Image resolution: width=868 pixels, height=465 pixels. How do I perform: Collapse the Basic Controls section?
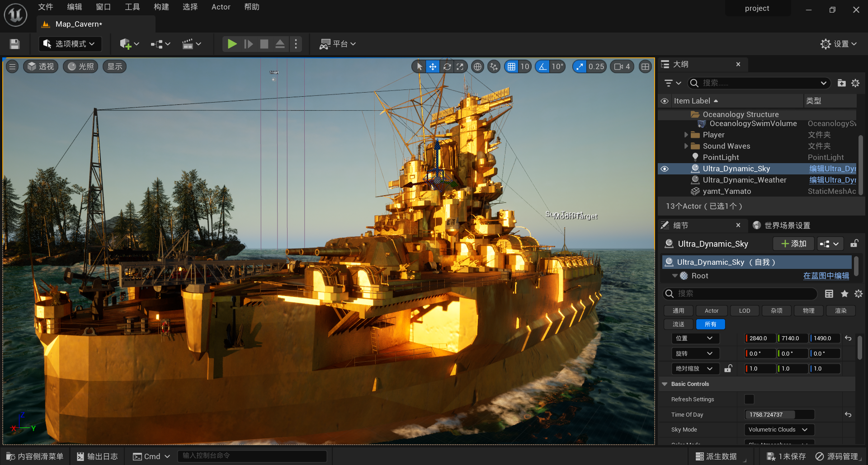tap(665, 384)
